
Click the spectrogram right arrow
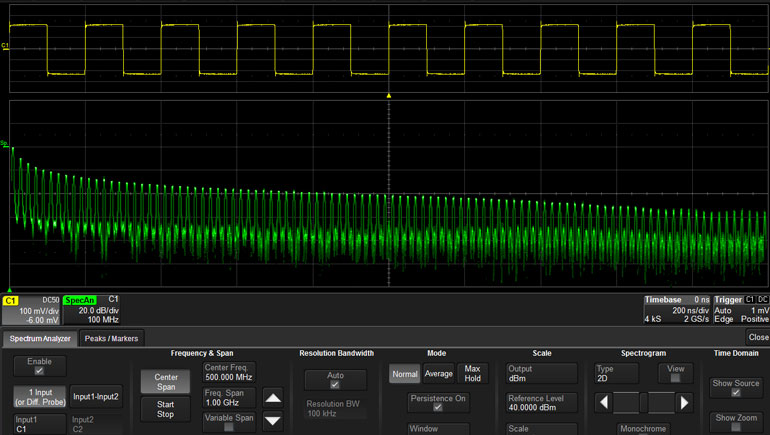tap(684, 403)
